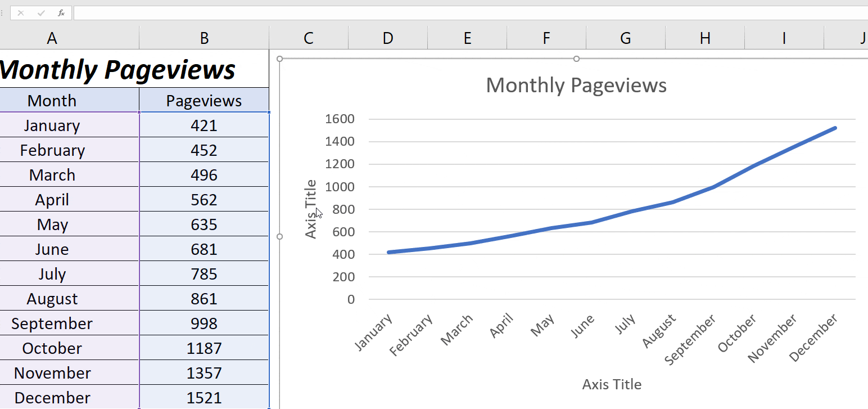Click the Insert Function fx icon

click(61, 13)
